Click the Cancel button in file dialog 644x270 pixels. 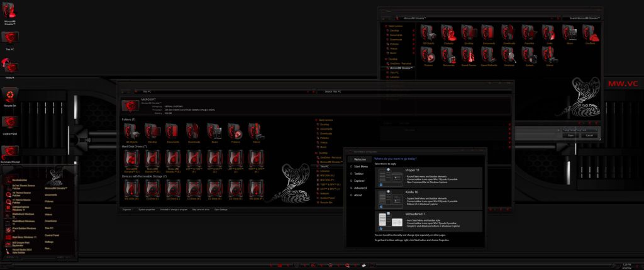589,135
